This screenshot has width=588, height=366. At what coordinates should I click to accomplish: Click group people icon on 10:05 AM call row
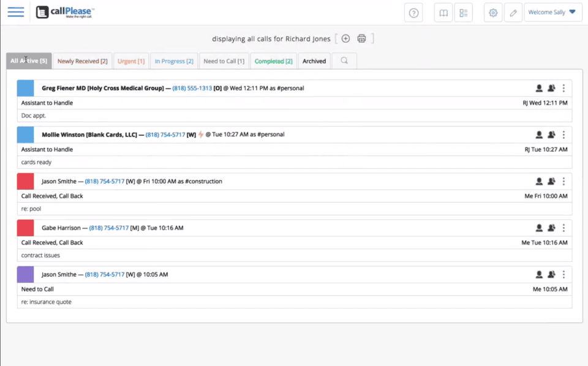pyautogui.click(x=551, y=275)
